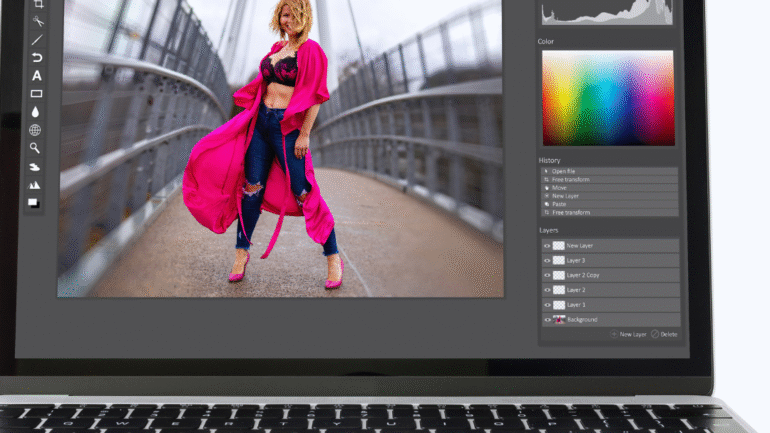Click the Layer 2 Copy thumbnail
This screenshot has height=433, width=770.
[x=559, y=275]
